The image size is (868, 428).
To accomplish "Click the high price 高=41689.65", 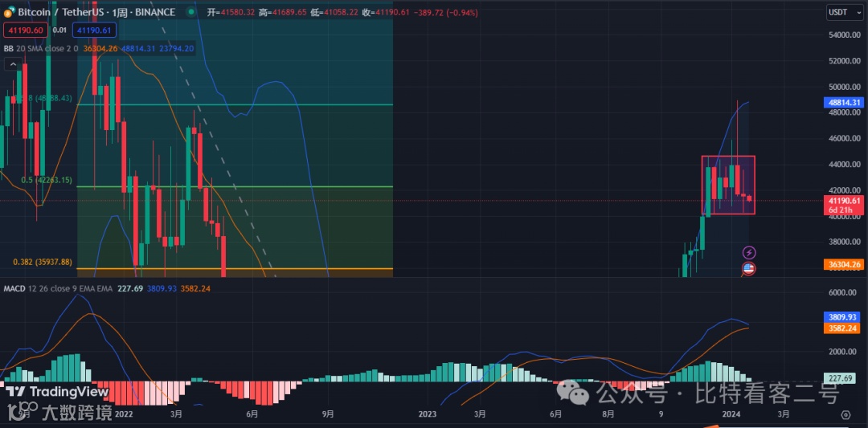I will pyautogui.click(x=282, y=12).
